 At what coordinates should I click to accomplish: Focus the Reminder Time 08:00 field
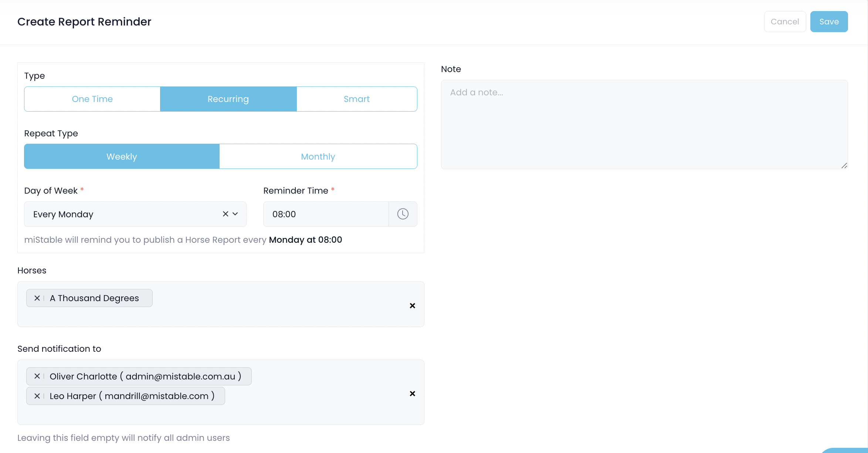[325, 214]
